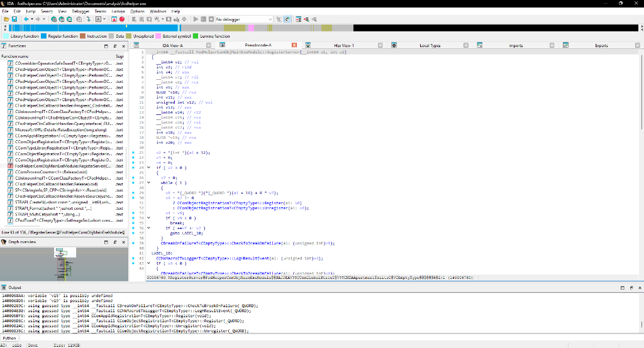Open the dropdown beside the letter A icon
Viewport: 644px width, 348px height.
104,19
